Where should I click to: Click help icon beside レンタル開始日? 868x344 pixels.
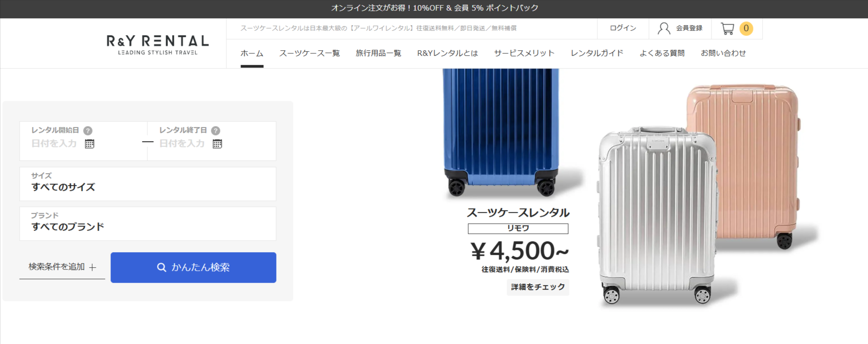pyautogui.click(x=88, y=131)
